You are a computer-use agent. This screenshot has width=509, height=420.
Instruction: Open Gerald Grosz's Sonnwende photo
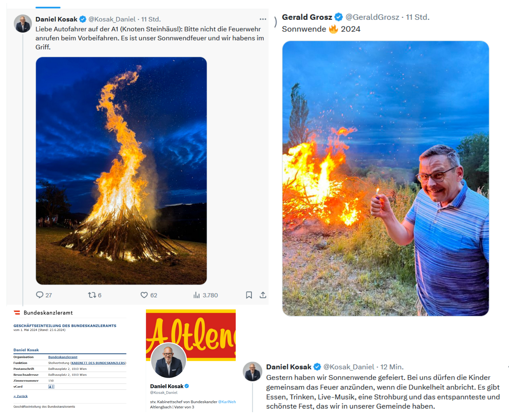click(x=385, y=178)
